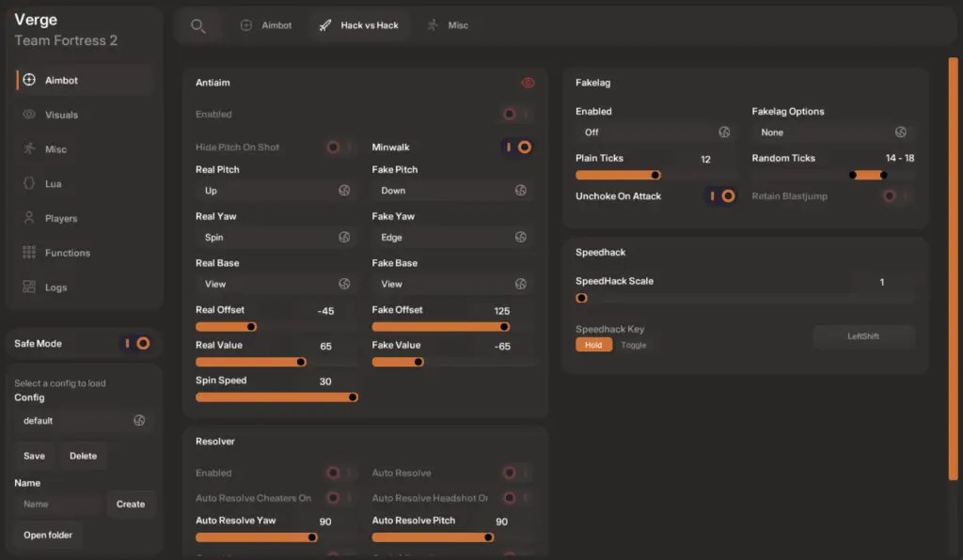
Task: Click the sword icon in Hack vs Hack tab
Action: click(325, 25)
